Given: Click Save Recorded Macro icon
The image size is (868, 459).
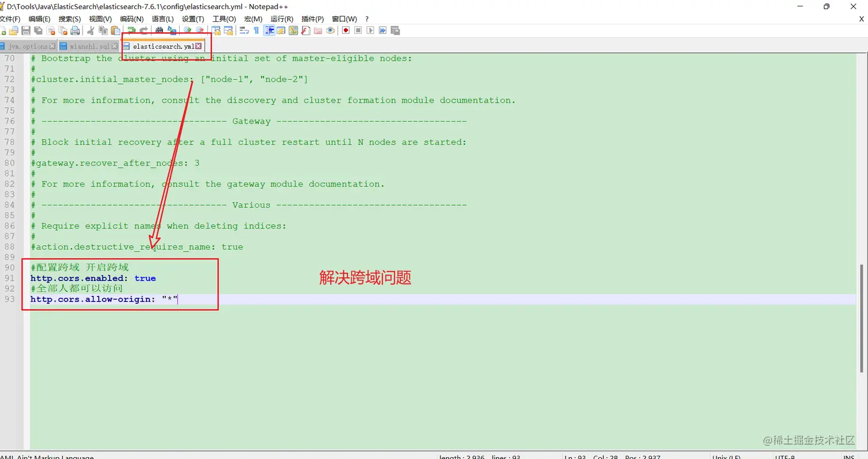Looking at the screenshot, I should coord(394,30).
